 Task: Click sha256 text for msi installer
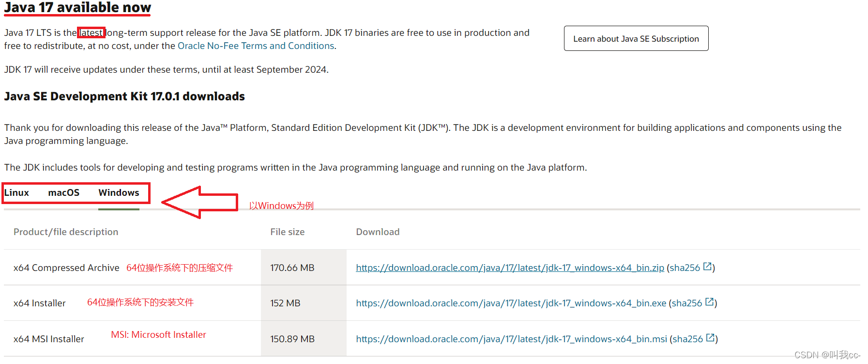coord(688,339)
